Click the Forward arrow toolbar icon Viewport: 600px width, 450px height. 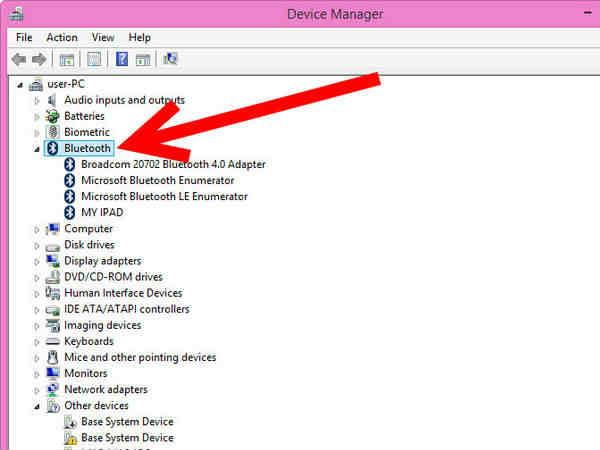[x=40, y=60]
